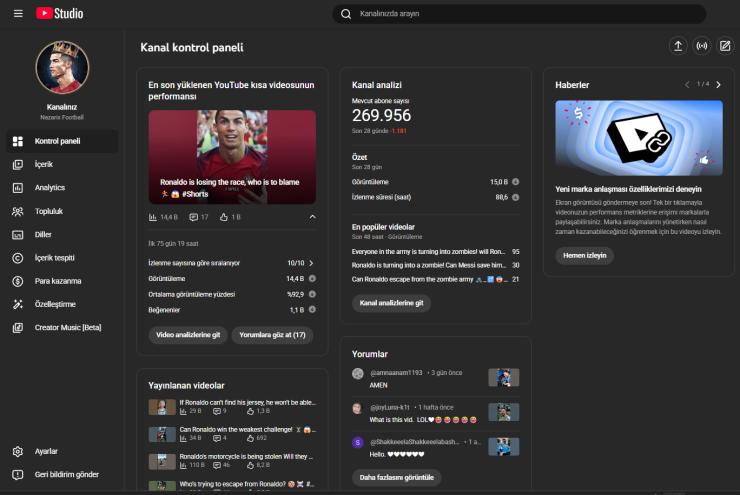Open Analytics in the sidebar
This screenshot has height=495, width=740.
click(x=62, y=188)
